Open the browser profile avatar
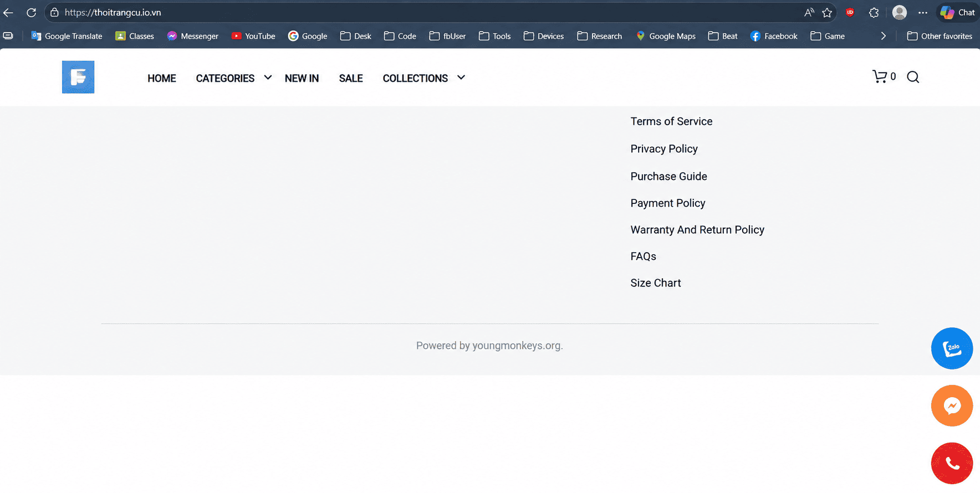This screenshot has height=493, width=980. point(899,12)
